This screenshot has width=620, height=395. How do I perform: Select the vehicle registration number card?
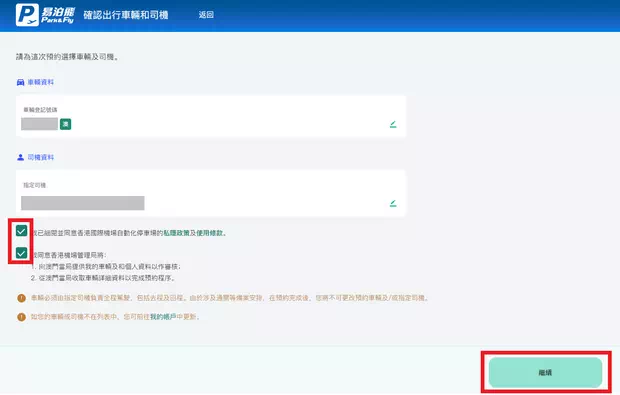(211, 116)
